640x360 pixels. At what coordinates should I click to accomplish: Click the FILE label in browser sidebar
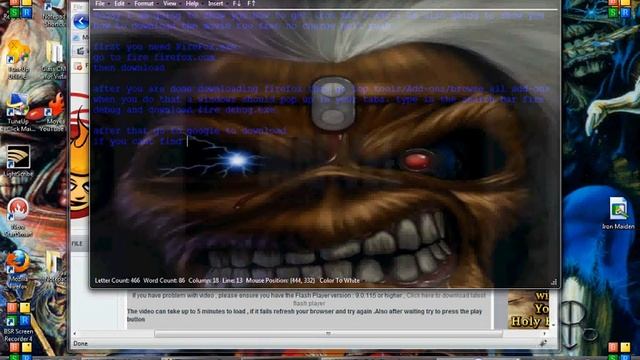[x=77, y=244]
